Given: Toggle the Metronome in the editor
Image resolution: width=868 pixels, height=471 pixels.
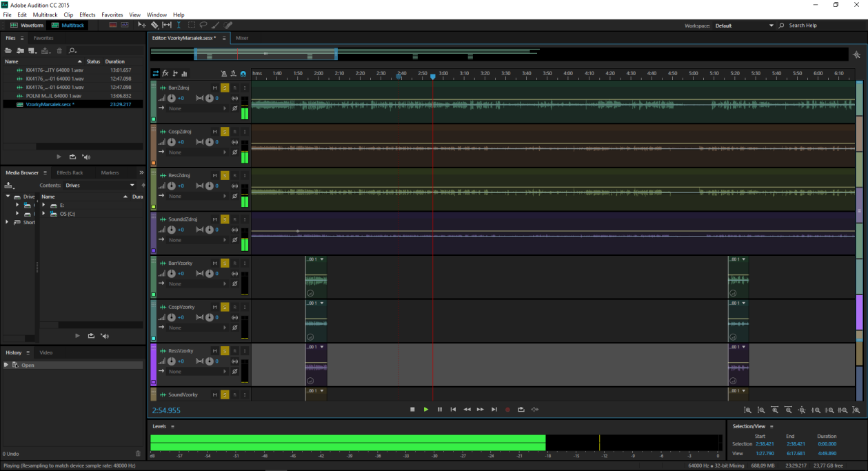Looking at the screenshot, I should point(224,73).
